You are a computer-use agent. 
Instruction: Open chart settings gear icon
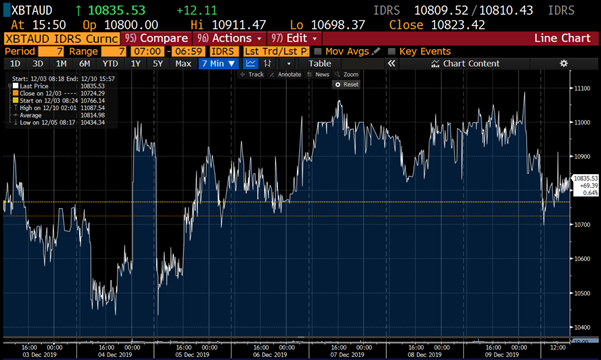tap(563, 64)
